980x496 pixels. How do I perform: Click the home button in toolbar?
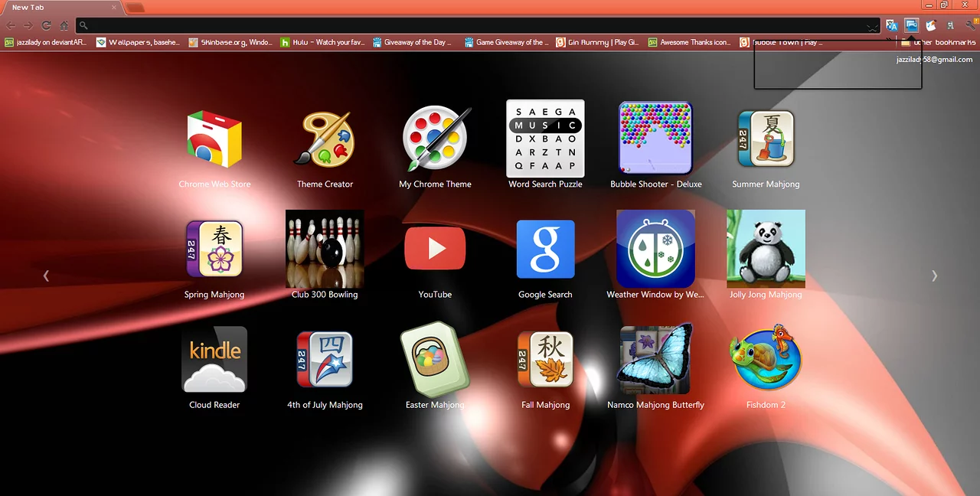click(64, 25)
